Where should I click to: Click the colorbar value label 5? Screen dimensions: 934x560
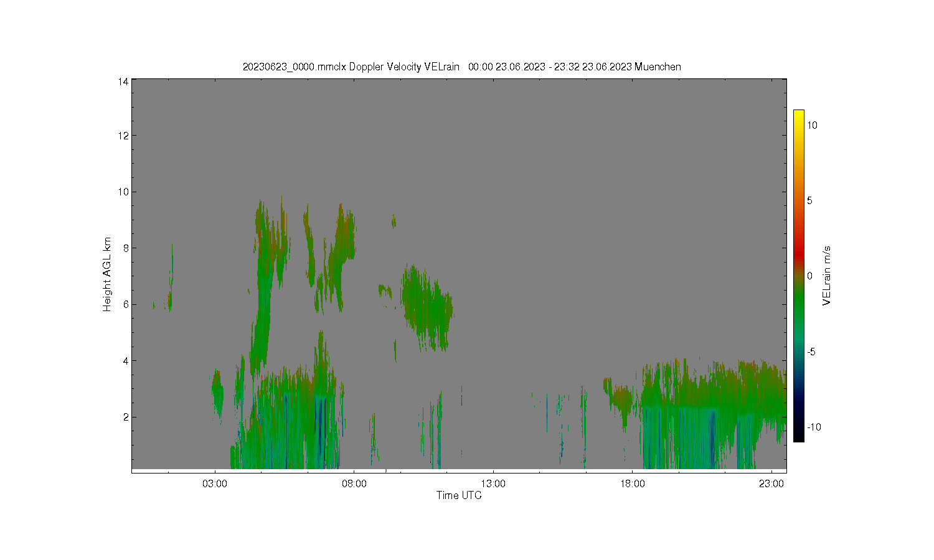[x=810, y=200]
